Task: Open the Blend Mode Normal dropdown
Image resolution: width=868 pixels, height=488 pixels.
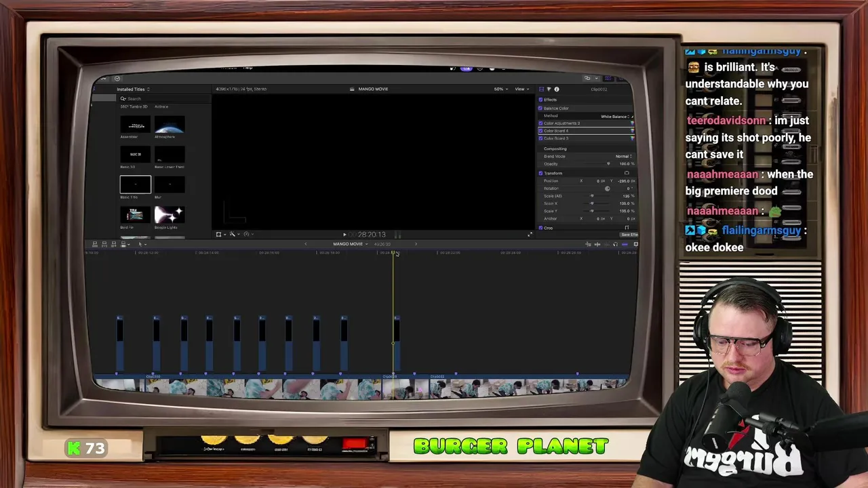Action: (x=624, y=157)
